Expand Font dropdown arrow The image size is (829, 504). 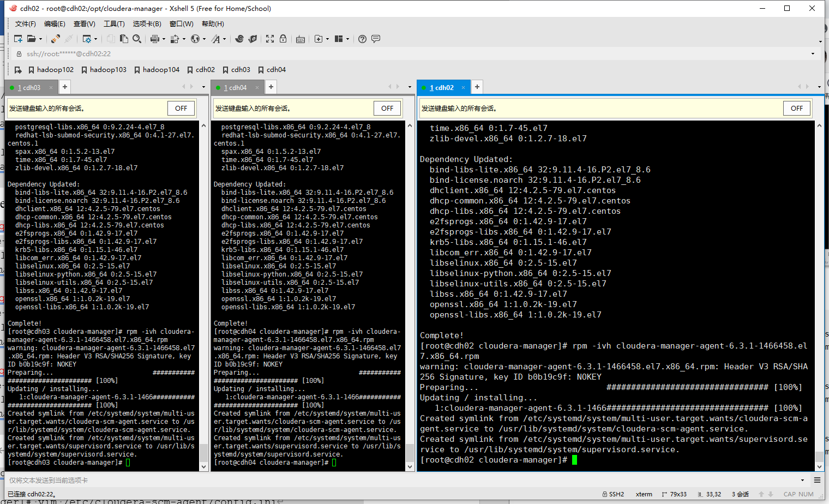tap(224, 39)
